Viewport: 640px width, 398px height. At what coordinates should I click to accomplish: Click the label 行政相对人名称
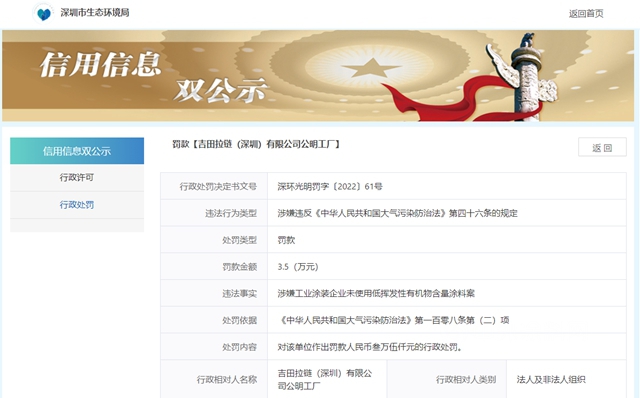227,380
